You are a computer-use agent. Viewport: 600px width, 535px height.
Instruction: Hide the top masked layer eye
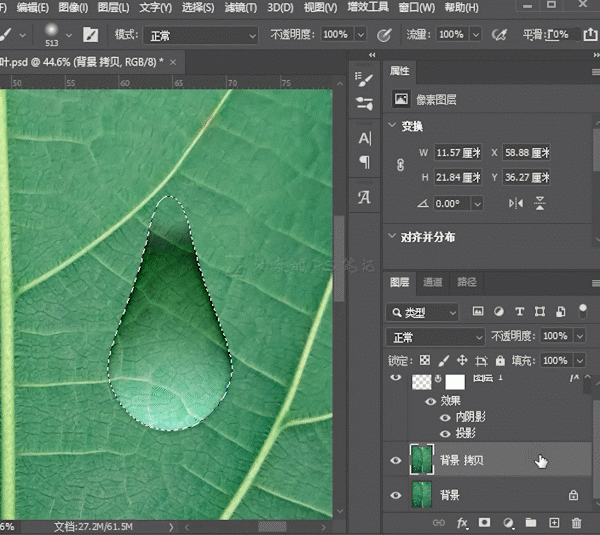point(396,378)
